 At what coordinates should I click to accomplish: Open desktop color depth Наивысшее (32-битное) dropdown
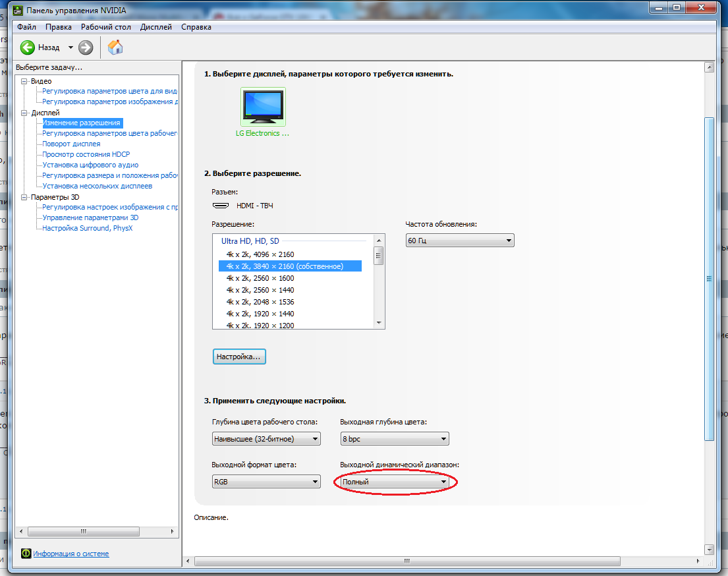[x=266, y=439]
